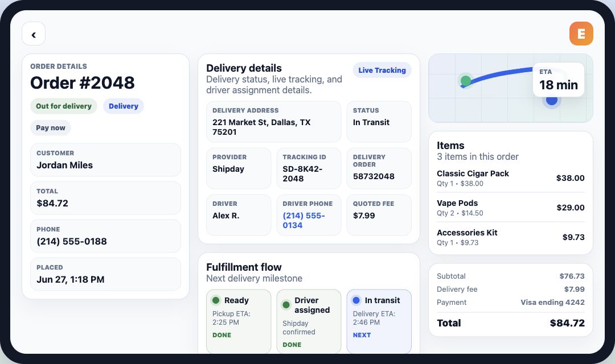Click the order total $84.72 in Order Details
This screenshot has height=364, width=615.
pos(52,204)
